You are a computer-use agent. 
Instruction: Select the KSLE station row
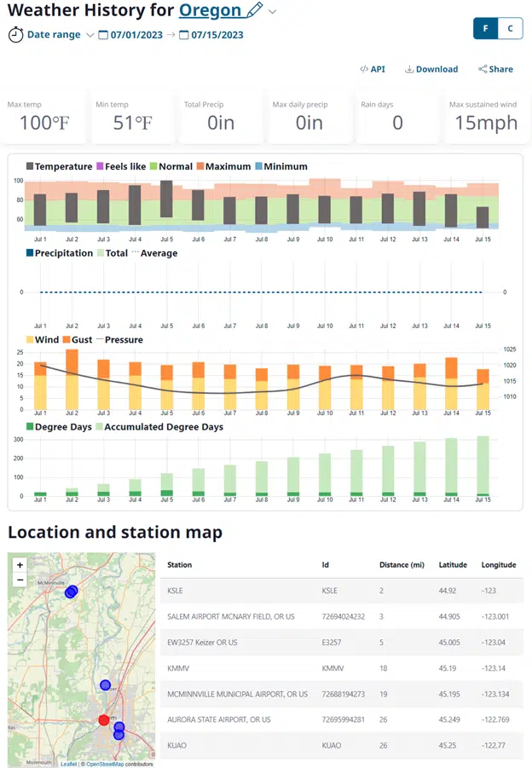point(341,589)
